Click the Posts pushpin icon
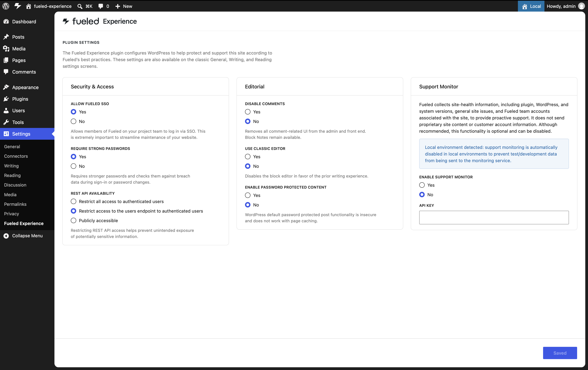588x370 pixels. pos(6,37)
